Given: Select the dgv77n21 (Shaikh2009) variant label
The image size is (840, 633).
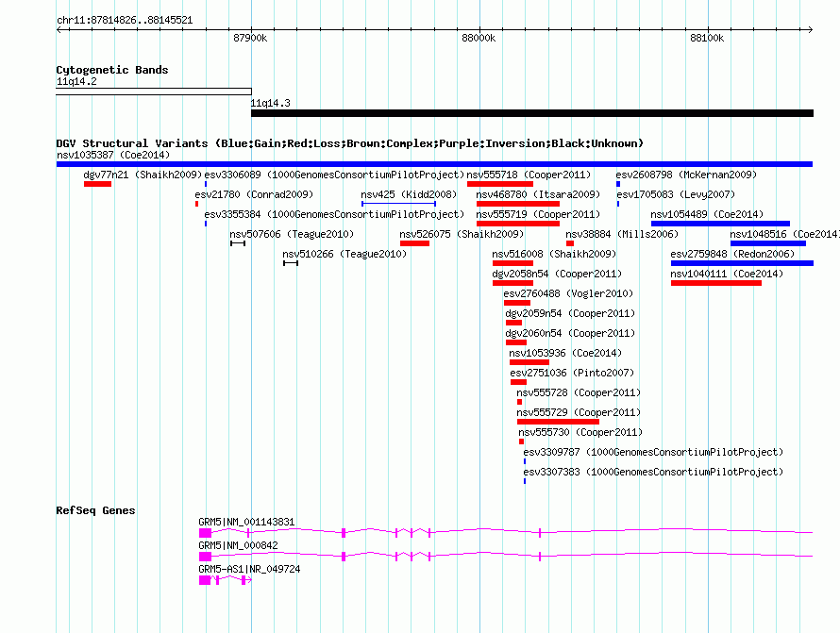Looking at the screenshot, I should tap(143, 175).
